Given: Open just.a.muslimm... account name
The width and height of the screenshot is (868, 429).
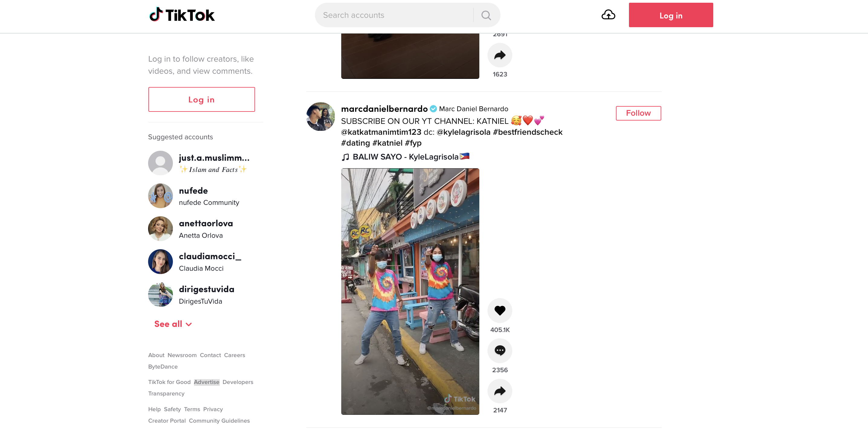Looking at the screenshot, I should pyautogui.click(x=214, y=158).
